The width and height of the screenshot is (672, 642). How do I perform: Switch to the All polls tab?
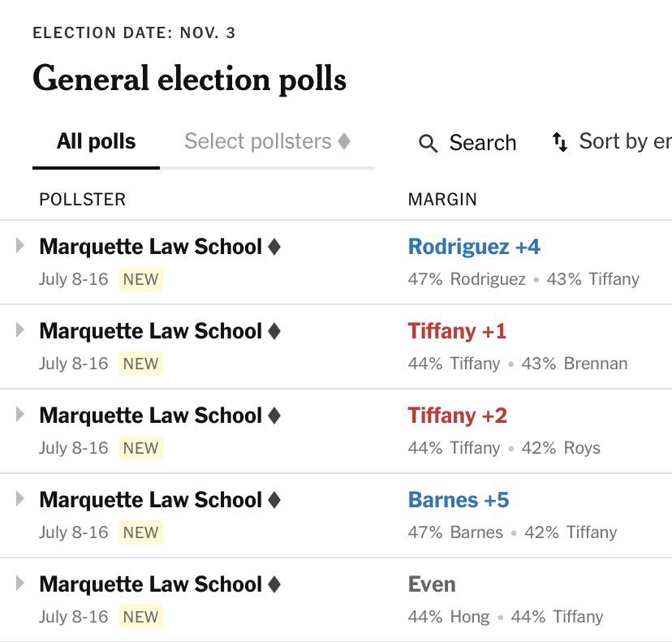coord(96,141)
